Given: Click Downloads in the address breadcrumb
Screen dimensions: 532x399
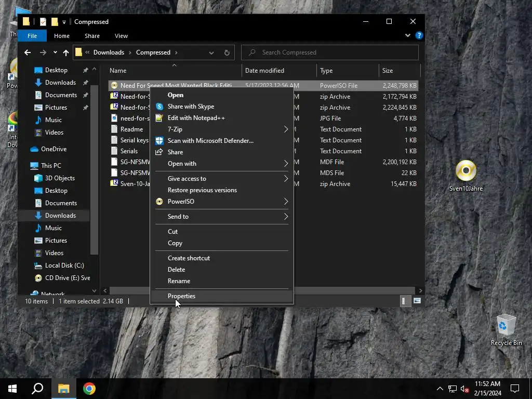Looking at the screenshot, I should click(x=109, y=52).
